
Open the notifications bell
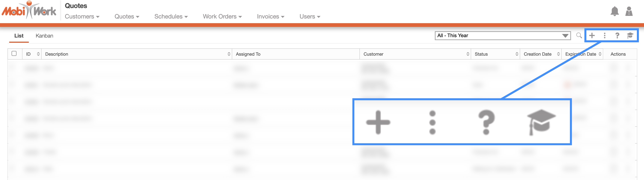click(614, 12)
